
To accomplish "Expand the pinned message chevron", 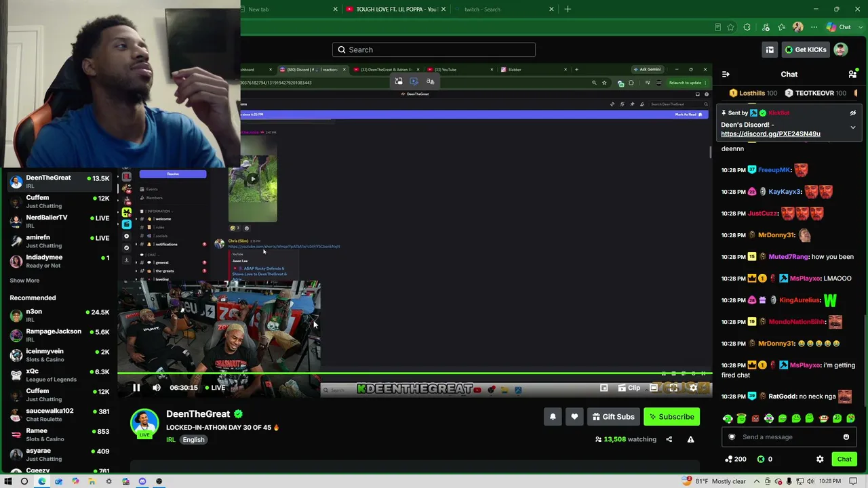I will click(x=853, y=127).
